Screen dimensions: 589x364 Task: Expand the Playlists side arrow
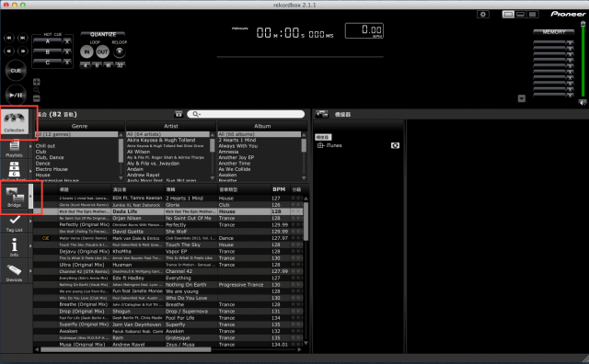pos(30,146)
